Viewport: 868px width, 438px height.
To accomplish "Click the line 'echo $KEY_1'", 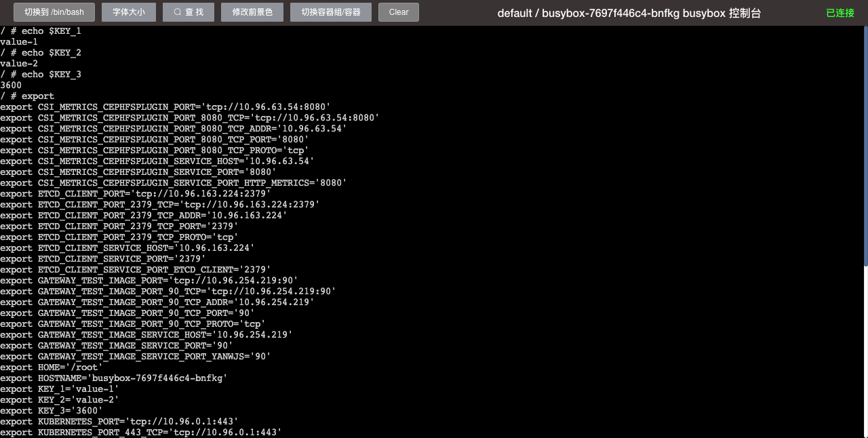I will 41,31.
